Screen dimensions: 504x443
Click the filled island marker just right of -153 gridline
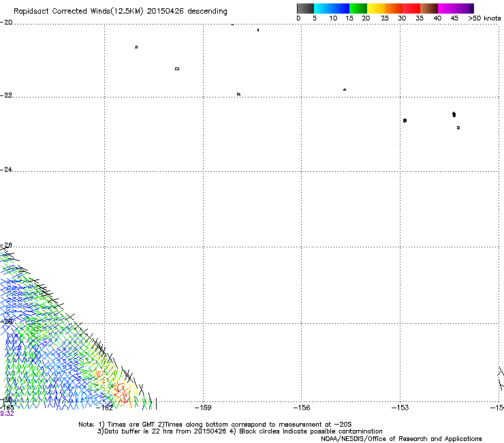pyautogui.click(x=405, y=121)
